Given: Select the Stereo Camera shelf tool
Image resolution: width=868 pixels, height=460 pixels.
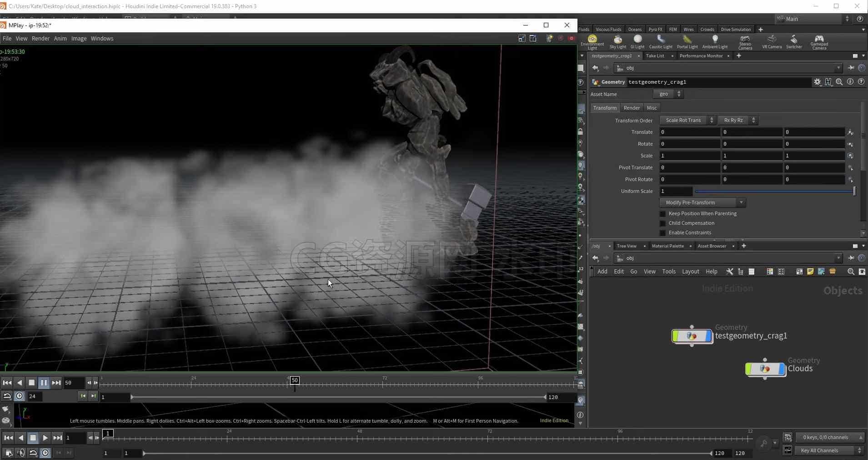Looking at the screenshot, I should [x=745, y=42].
